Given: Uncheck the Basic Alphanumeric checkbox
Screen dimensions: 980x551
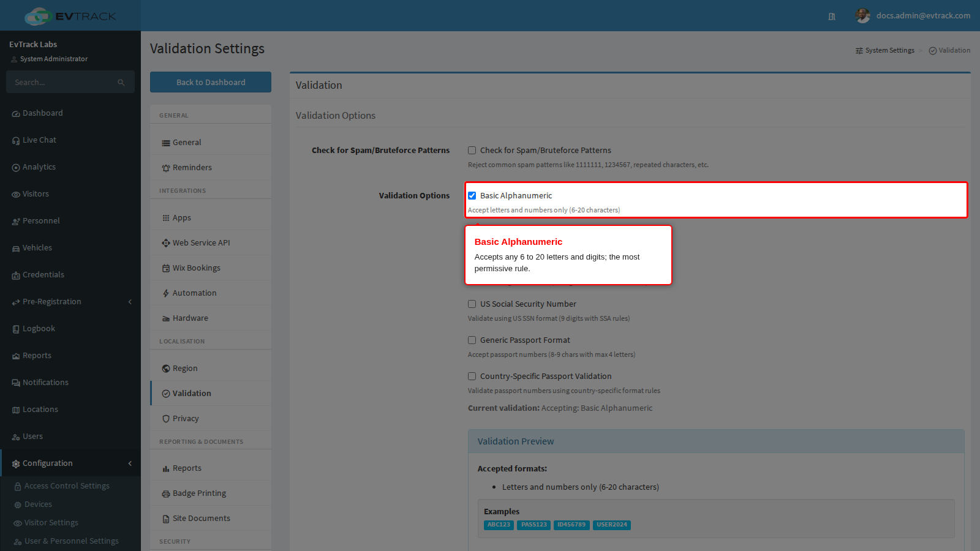Looking at the screenshot, I should click(x=472, y=196).
